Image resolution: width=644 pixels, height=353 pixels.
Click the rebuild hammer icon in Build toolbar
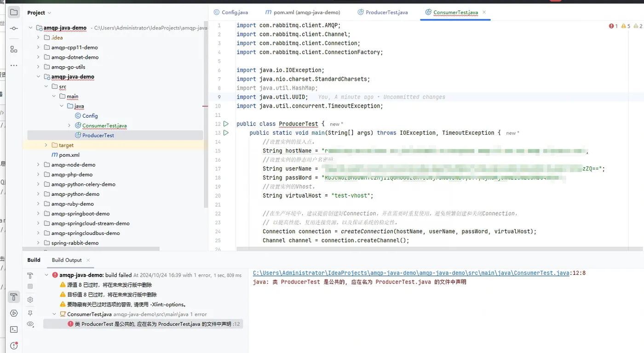[x=30, y=275]
